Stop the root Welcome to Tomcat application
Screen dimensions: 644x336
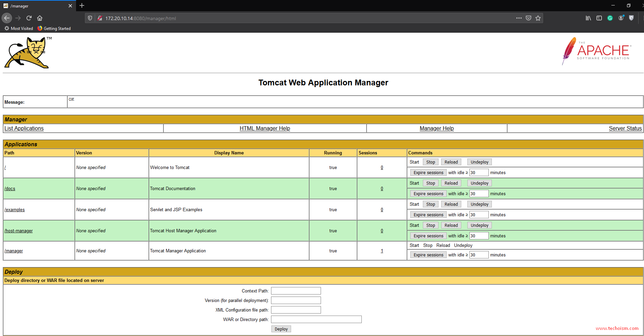[x=431, y=162]
